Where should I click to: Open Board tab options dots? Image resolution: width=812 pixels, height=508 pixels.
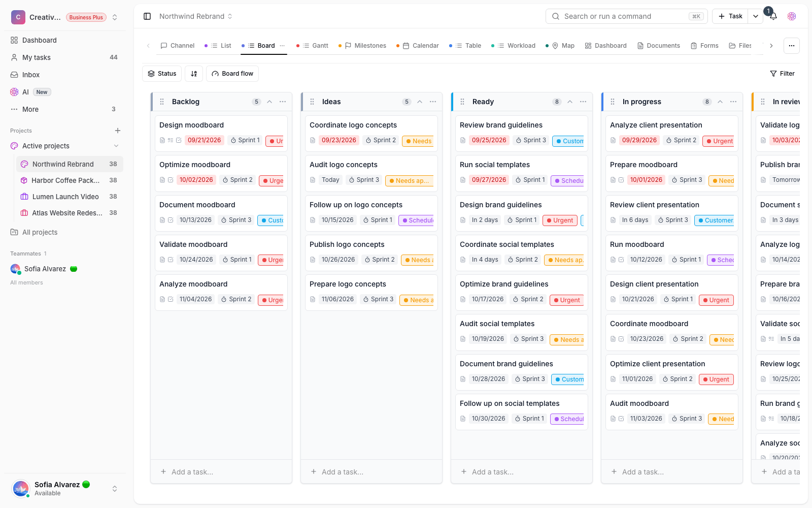pyautogui.click(x=282, y=46)
